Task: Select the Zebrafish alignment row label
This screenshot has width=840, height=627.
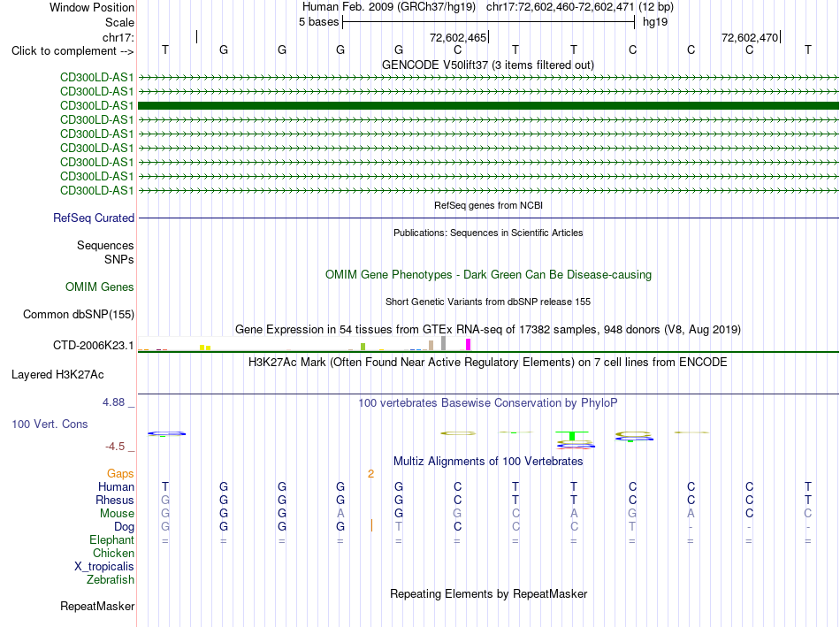Action: pos(111,580)
